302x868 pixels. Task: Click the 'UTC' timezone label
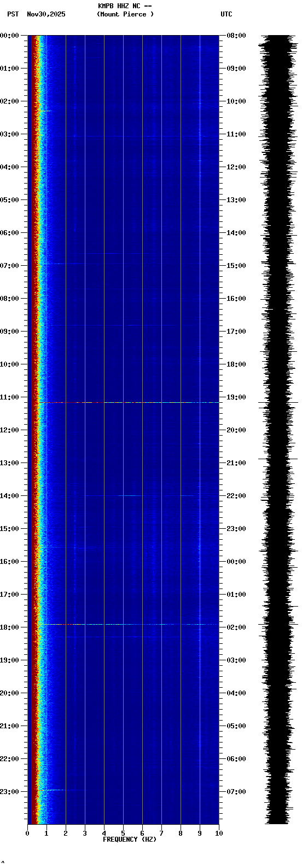226,14
